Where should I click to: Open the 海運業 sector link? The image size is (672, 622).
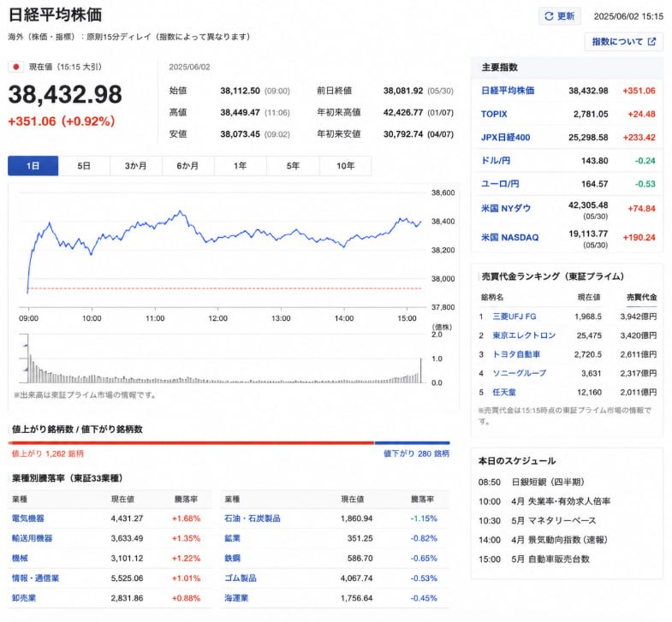coord(236,598)
